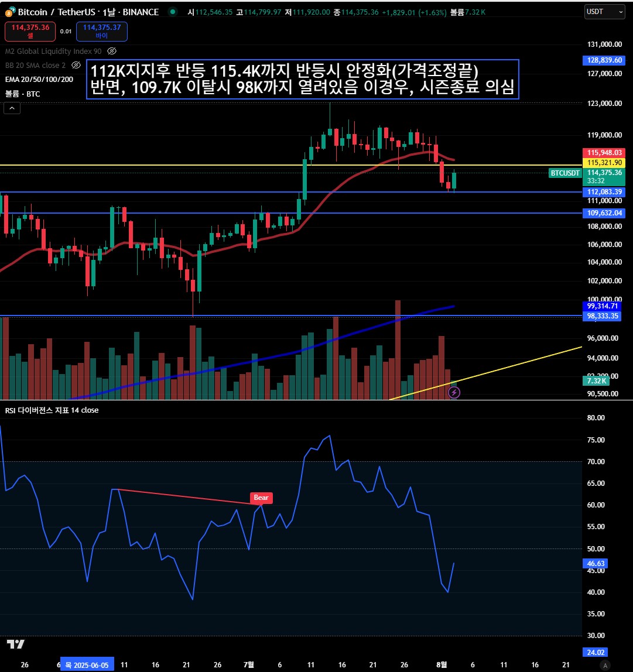The height and width of the screenshot is (672, 633).
Task: Click the Bitcoin symbol logo icon
Action: click(x=10, y=12)
